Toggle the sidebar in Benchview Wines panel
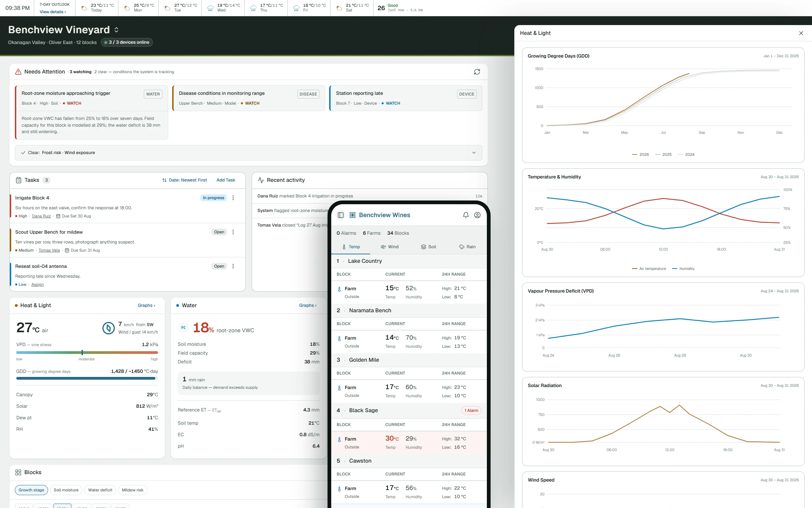 click(341, 215)
